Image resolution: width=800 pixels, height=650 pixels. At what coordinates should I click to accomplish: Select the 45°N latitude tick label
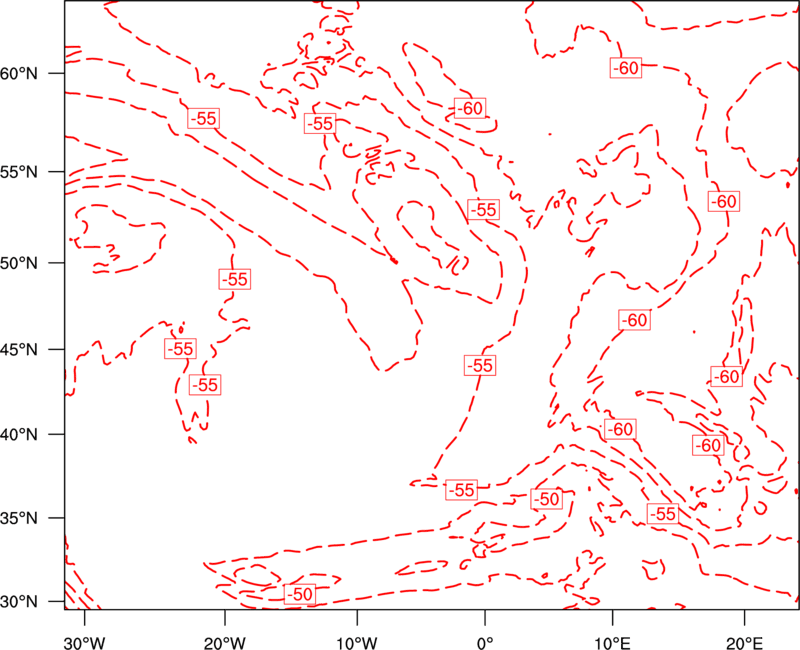(x=19, y=349)
